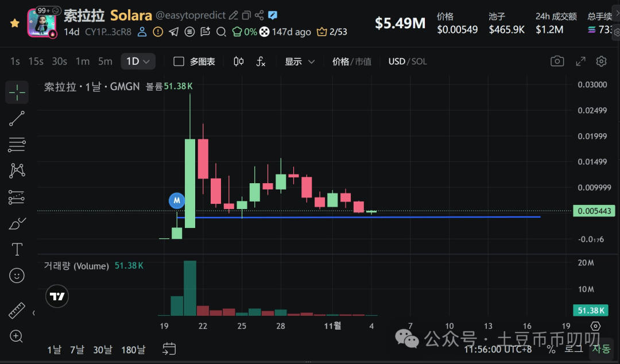The width and height of the screenshot is (620, 364).
Task: Set range to 7날
Action: pos(77,350)
